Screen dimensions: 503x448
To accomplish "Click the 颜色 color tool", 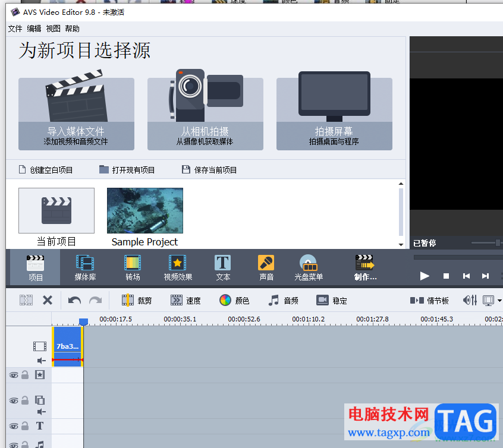I will click(x=234, y=300).
